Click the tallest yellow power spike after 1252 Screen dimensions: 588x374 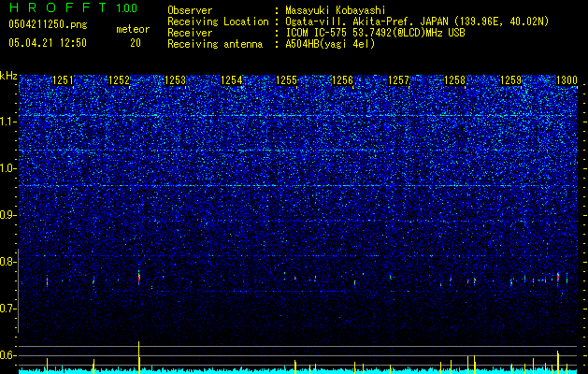139,357
